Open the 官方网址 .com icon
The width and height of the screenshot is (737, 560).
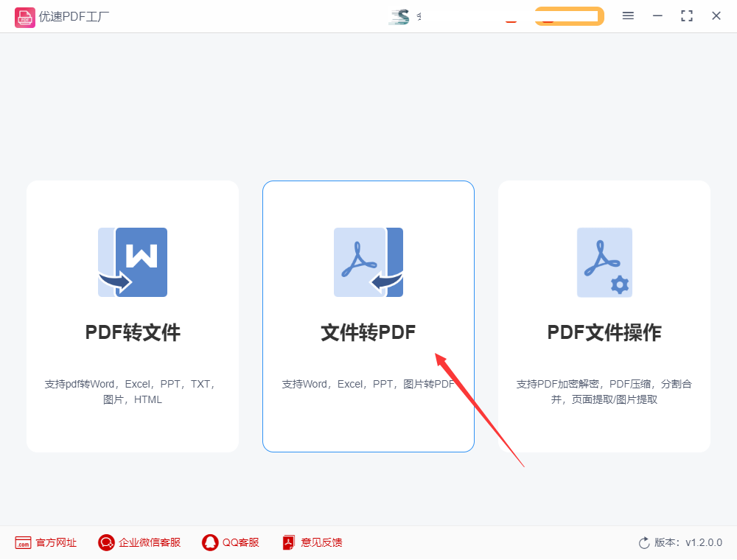(x=23, y=542)
